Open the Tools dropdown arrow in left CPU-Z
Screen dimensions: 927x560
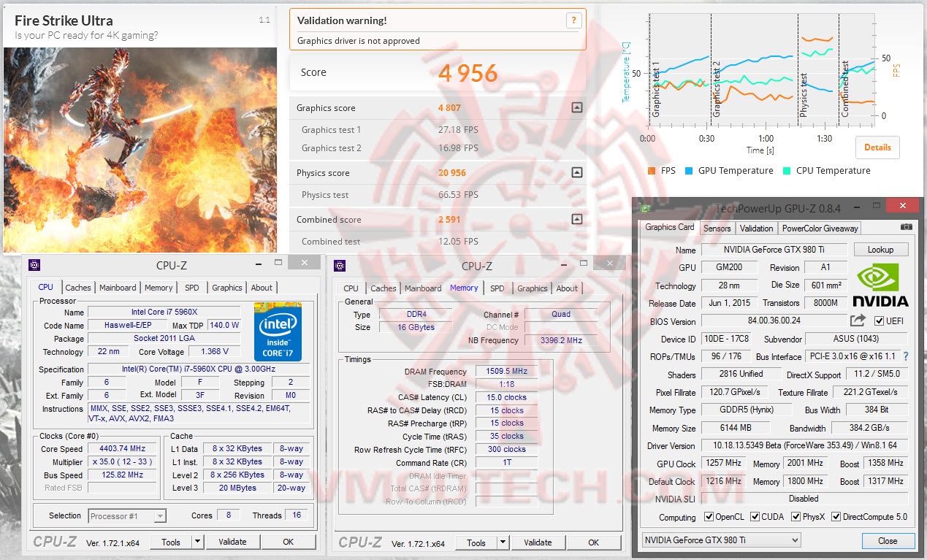[197, 542]
